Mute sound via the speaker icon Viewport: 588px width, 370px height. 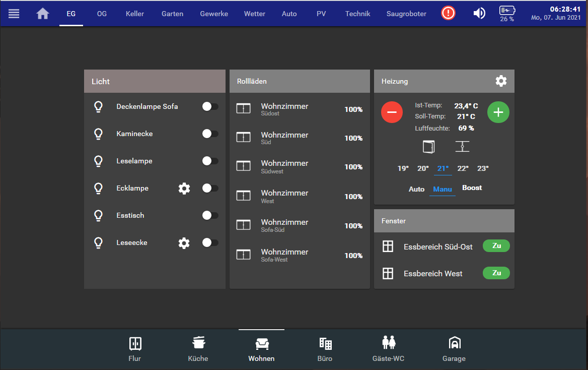[479, 14]
